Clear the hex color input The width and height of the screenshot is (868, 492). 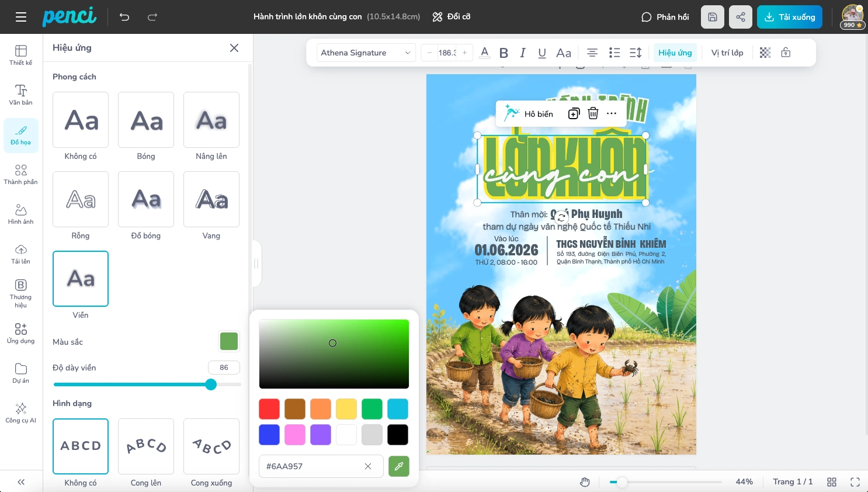tap(368, 466)
